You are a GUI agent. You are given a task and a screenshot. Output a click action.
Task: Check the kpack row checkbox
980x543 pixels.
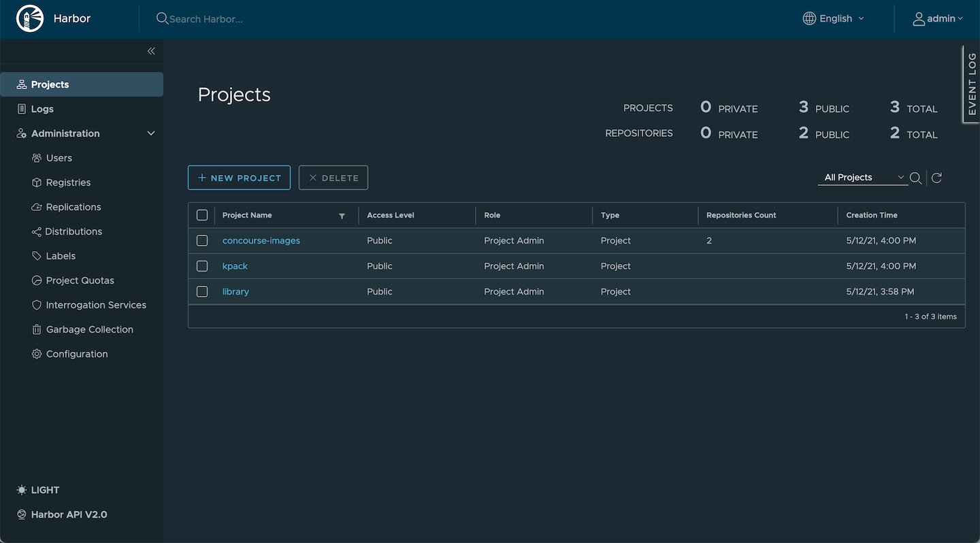(202, 266)
